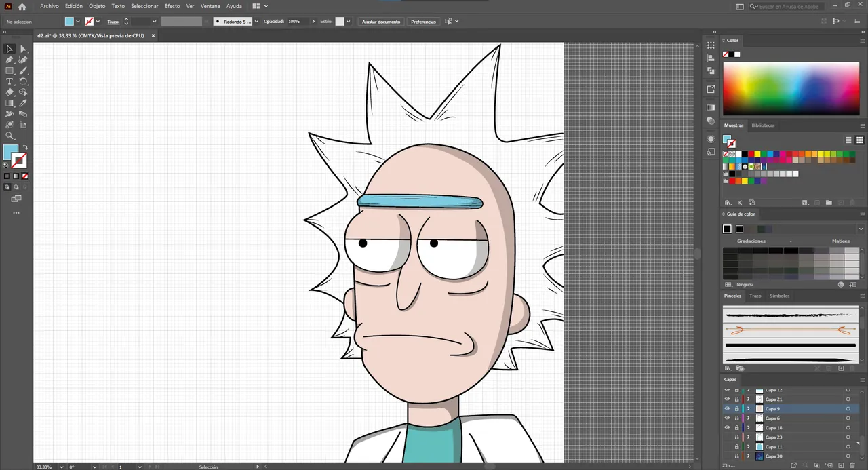Switch to the Trazo tab
868x470 pixels.
tap(755, 296)
